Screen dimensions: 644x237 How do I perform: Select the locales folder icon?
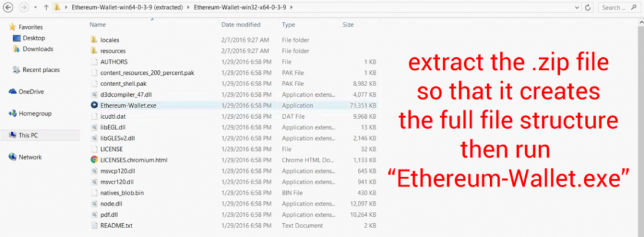[94, 40]
